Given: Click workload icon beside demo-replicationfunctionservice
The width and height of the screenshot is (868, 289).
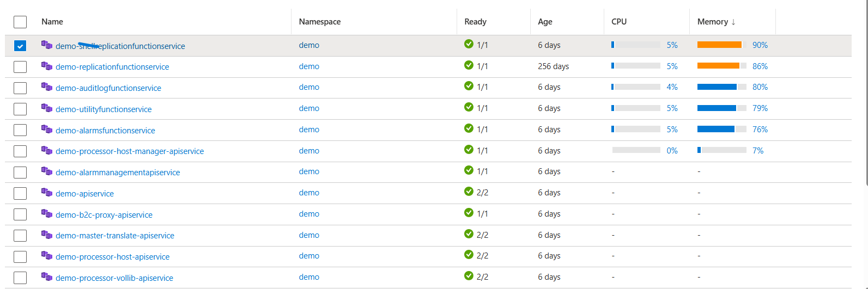Looking at the screenshot, I should pos(47,66).
